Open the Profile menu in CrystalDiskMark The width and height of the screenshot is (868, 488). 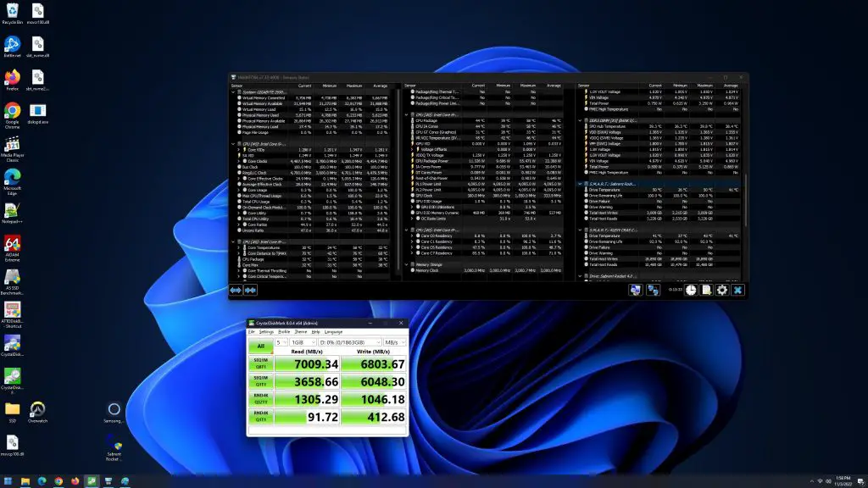[284, 332]
